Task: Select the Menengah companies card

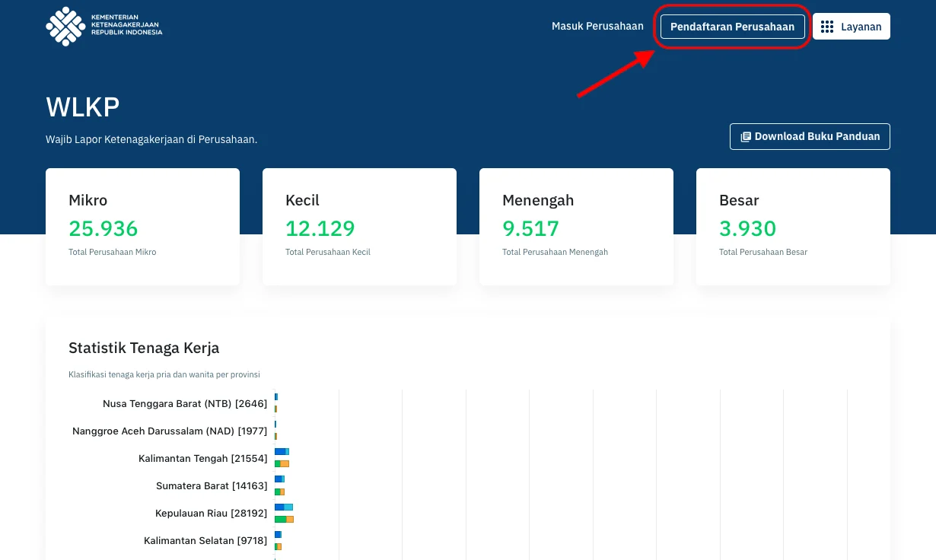Action: [x=576, y=227]
